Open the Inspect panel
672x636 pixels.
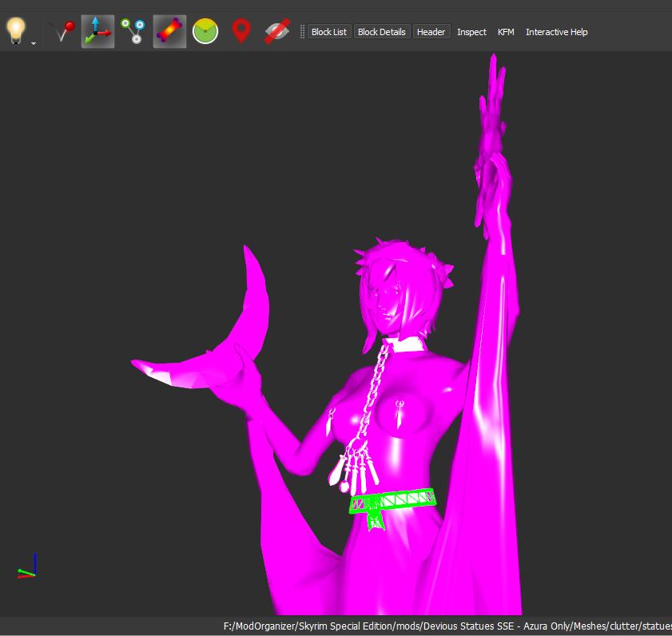point(471,32)
